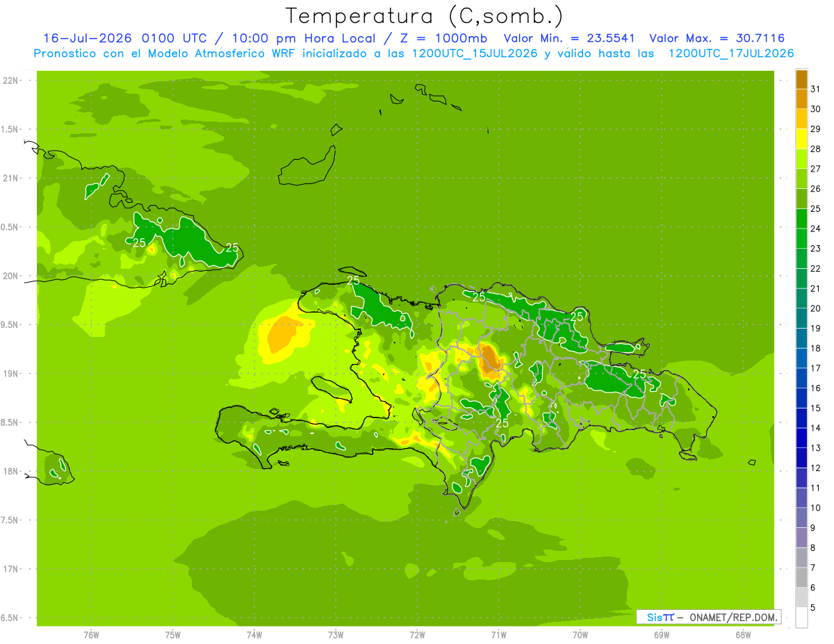This screenshot has height=644, width=834.
Task: Click the '1200UTC_17JUL2026' valid-until time
Action: pos(731,53)
